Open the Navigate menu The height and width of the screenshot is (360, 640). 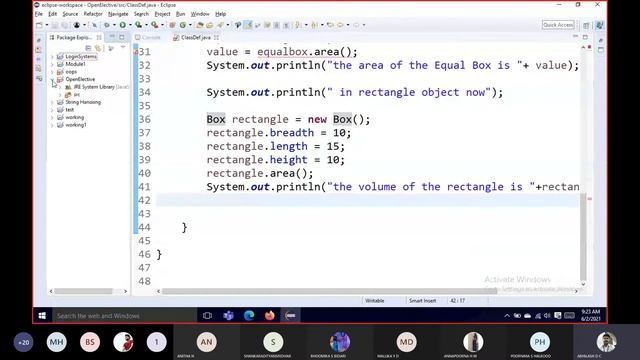[118, 14]
